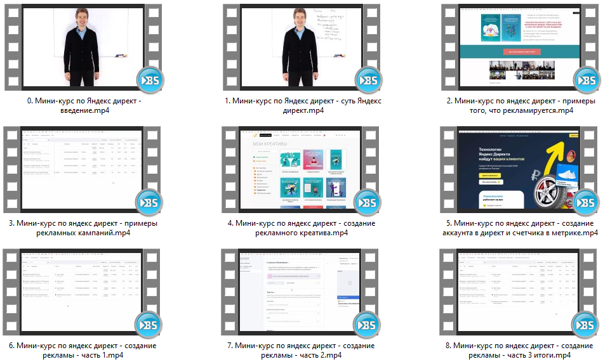
Task: Click the BS player badge on file 3 примеры рекламных кампаний
Action: [x=149, y=202]
